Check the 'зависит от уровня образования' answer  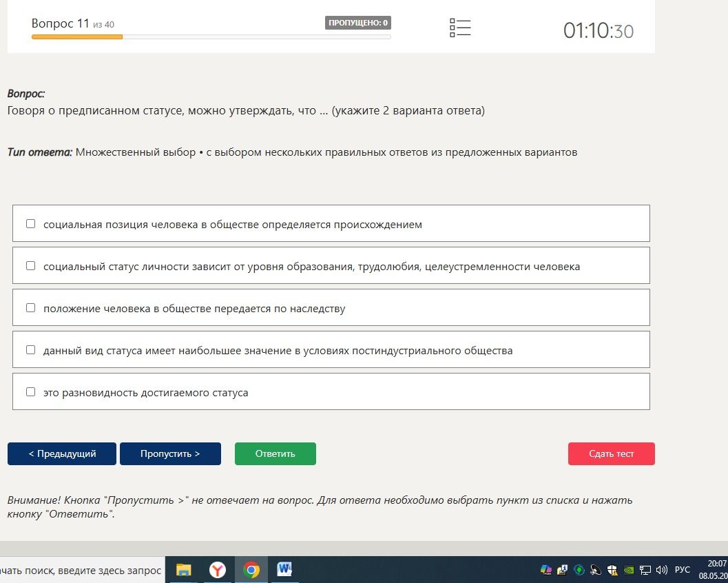click(x=30, y=266)
